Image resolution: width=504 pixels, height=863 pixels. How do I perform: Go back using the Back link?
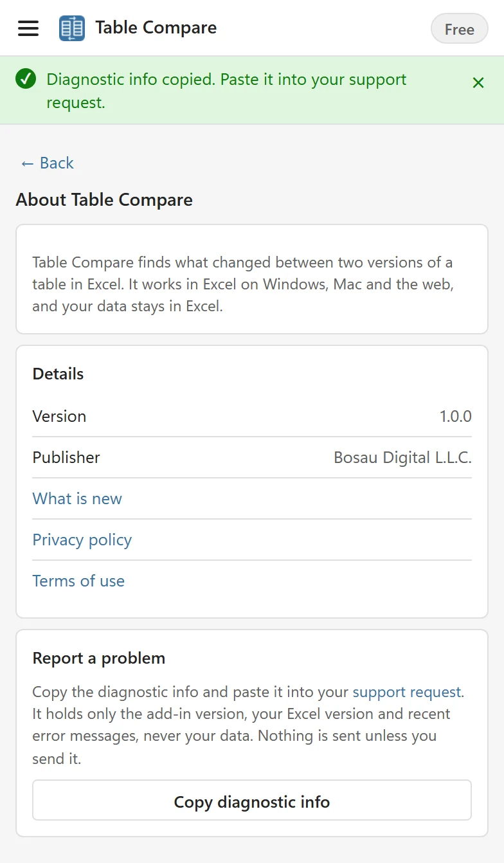point(48,163)
